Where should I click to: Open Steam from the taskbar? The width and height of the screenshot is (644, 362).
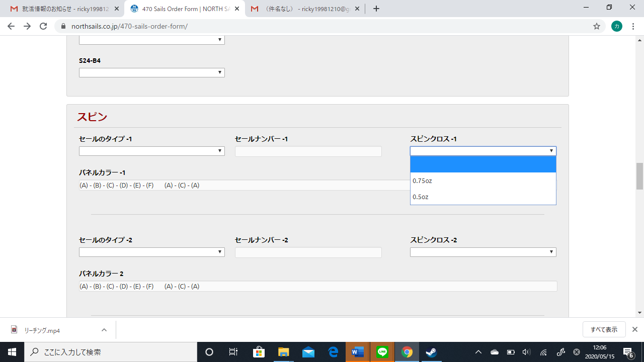432,352
